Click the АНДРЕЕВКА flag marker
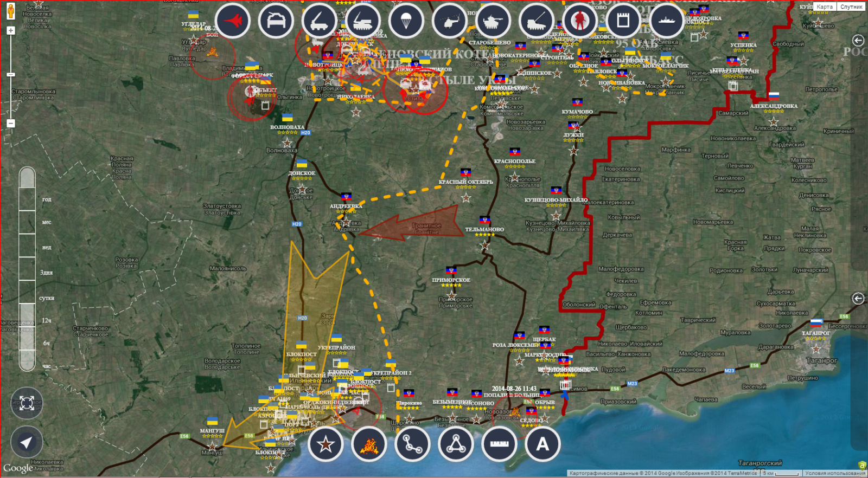Image resolution: width=868 pixels, height=478 pixels. click(x=346, y=197)
